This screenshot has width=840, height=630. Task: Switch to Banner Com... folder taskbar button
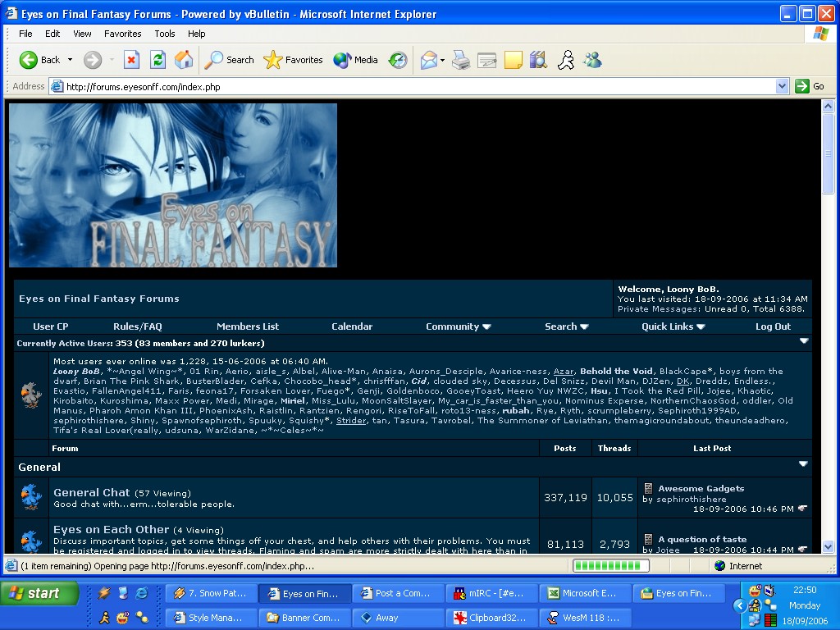[x=305, y=618]
